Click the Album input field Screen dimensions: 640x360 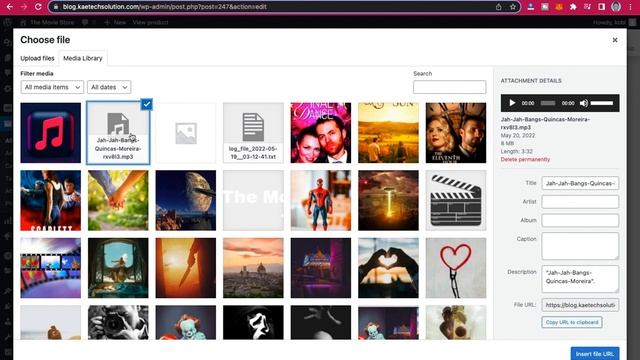click(580, 220)
